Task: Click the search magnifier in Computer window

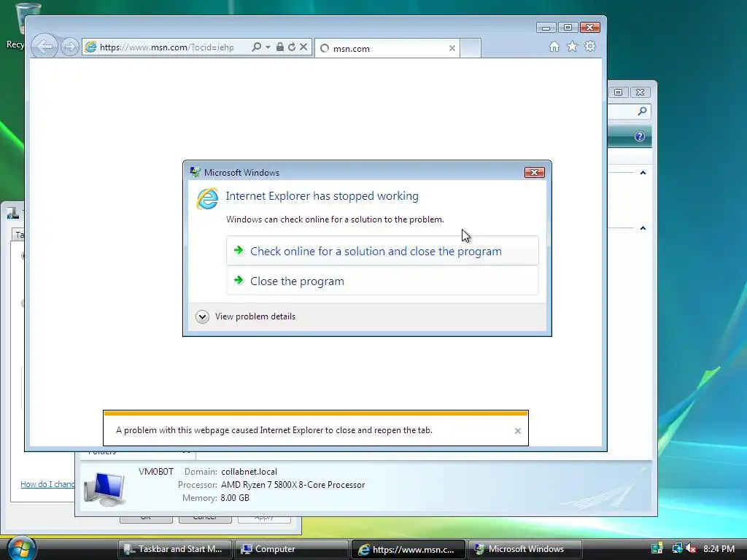Action: [x=642, y=111]
